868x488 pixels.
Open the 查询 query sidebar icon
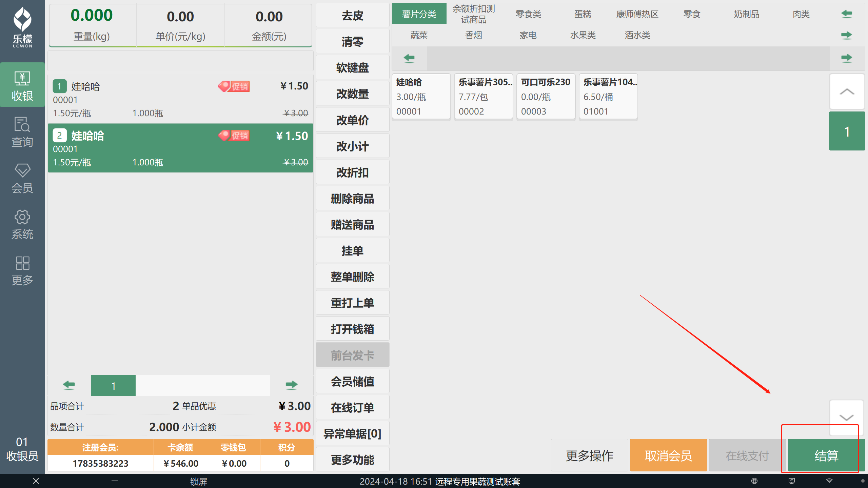[22, 132]
